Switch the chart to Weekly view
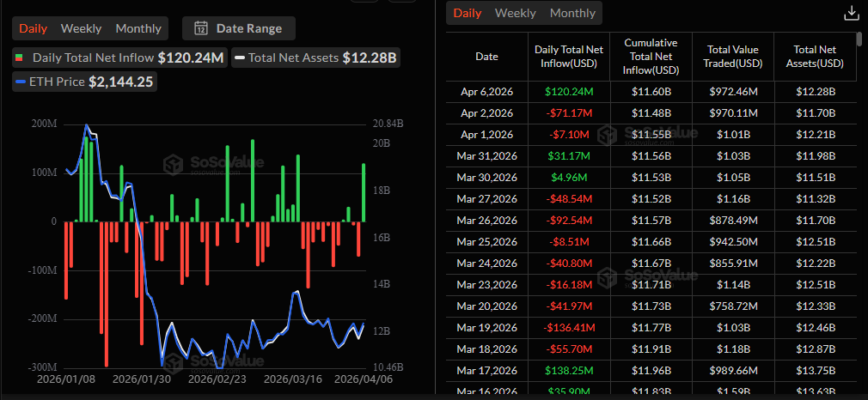The height and width of the screenshot is (400, 868). pos(81,28)
